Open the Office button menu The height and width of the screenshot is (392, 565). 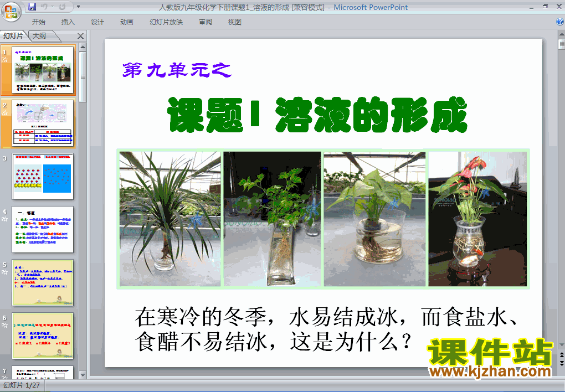coord(11,12)
